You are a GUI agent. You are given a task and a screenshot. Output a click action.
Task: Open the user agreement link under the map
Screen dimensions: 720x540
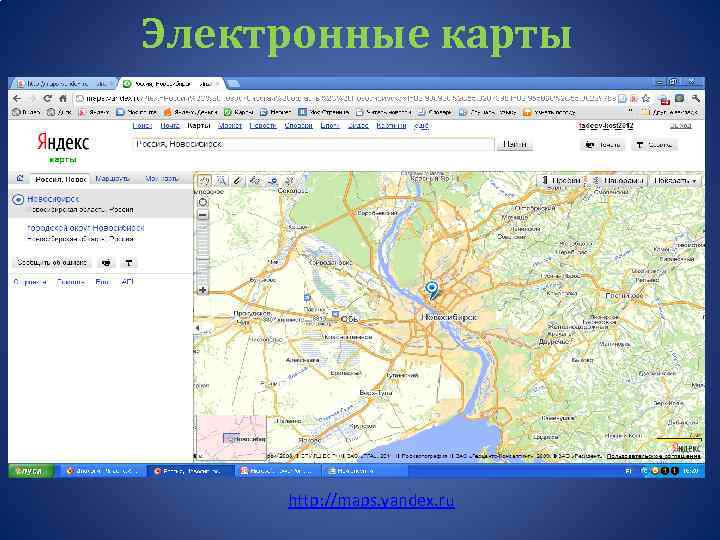click(654, 456)
